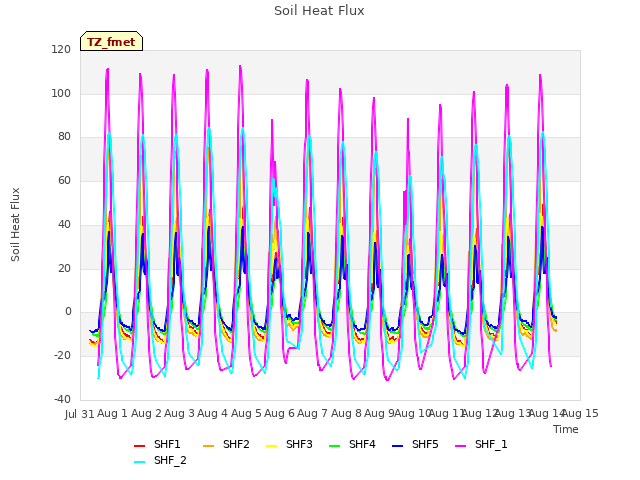Click the -40 y-axis tick label

point(62,399)
